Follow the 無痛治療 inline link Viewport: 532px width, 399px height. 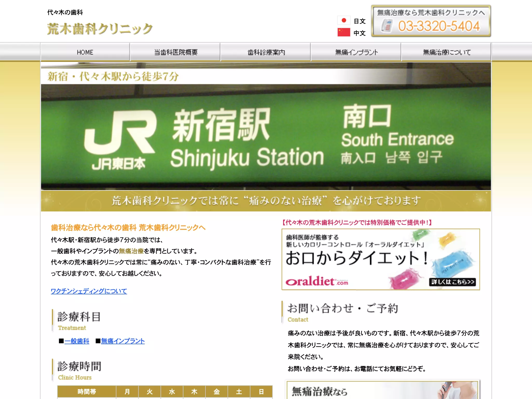(x=131, y=251)
